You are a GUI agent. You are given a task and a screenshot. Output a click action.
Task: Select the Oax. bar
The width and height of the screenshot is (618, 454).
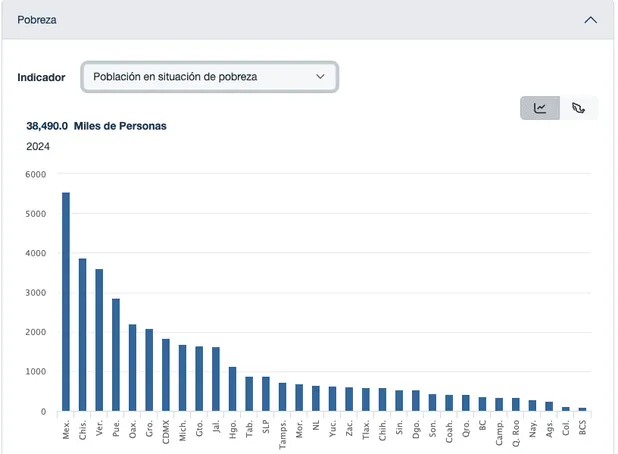point(132,368)
